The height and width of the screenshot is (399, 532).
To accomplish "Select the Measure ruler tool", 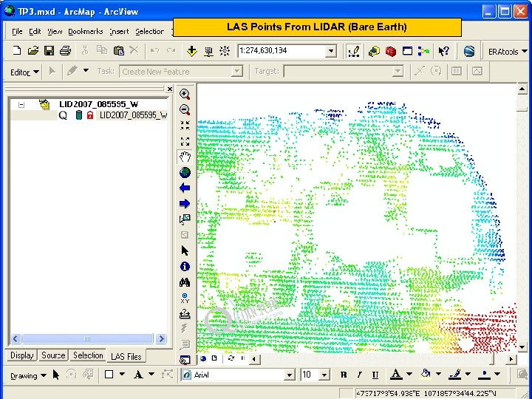I will coord(185,314).
